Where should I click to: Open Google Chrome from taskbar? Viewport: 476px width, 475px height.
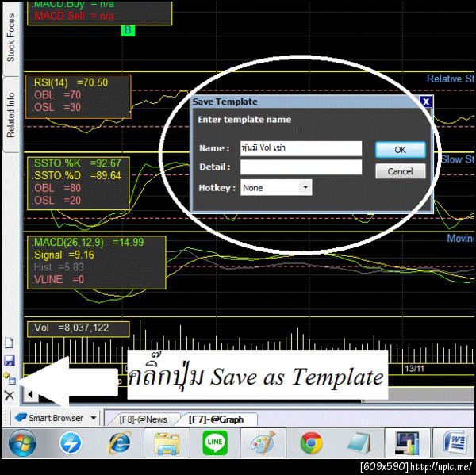pos(311,443)
